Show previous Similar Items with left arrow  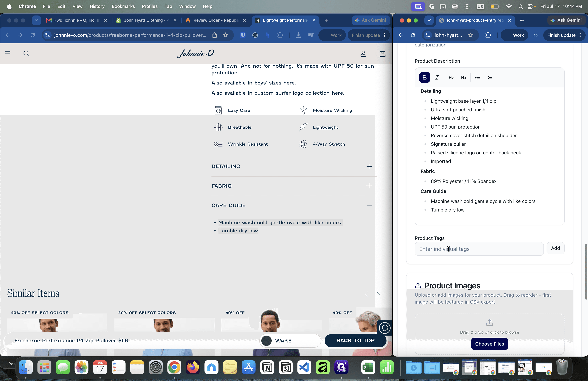[x=366, y=294]
